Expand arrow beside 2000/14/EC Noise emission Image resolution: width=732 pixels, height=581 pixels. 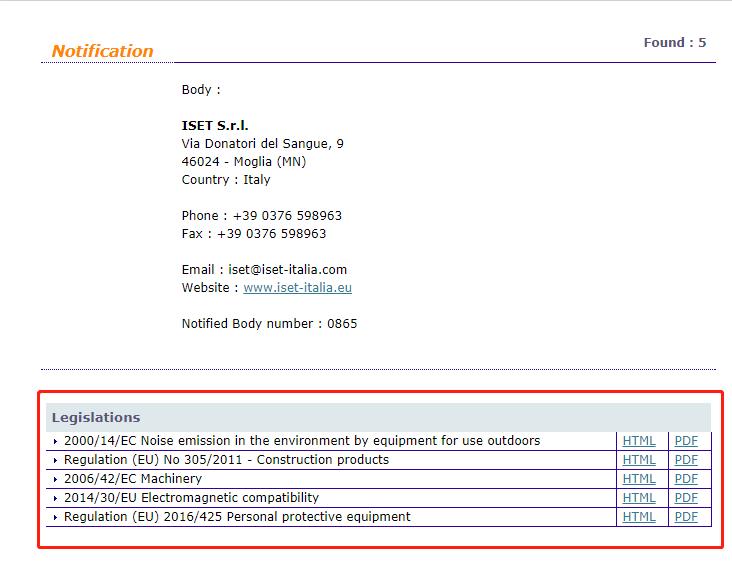tap(56, 442)
